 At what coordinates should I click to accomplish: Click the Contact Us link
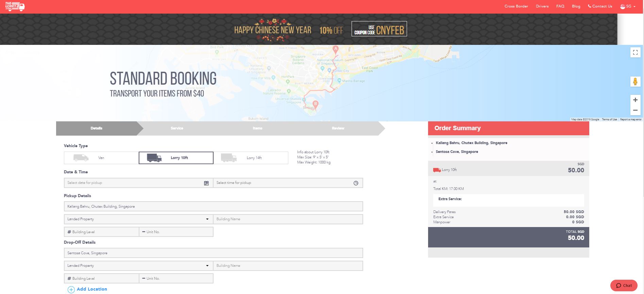600,6
